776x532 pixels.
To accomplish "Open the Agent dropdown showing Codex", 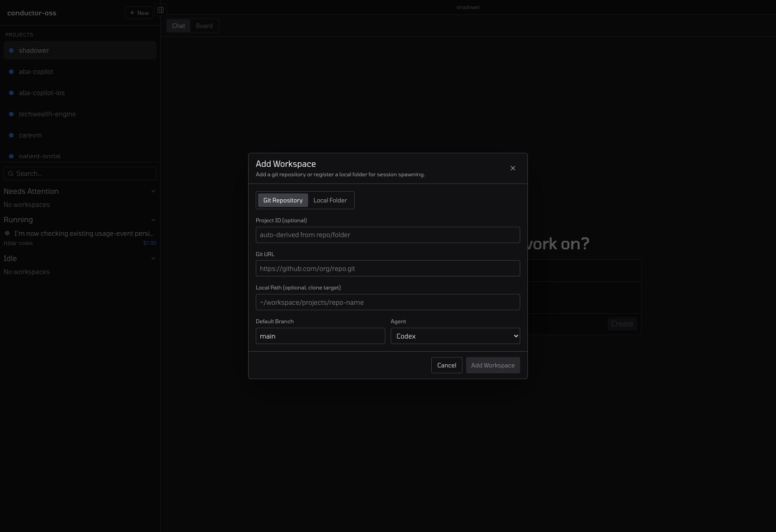I will pos(455,336).
